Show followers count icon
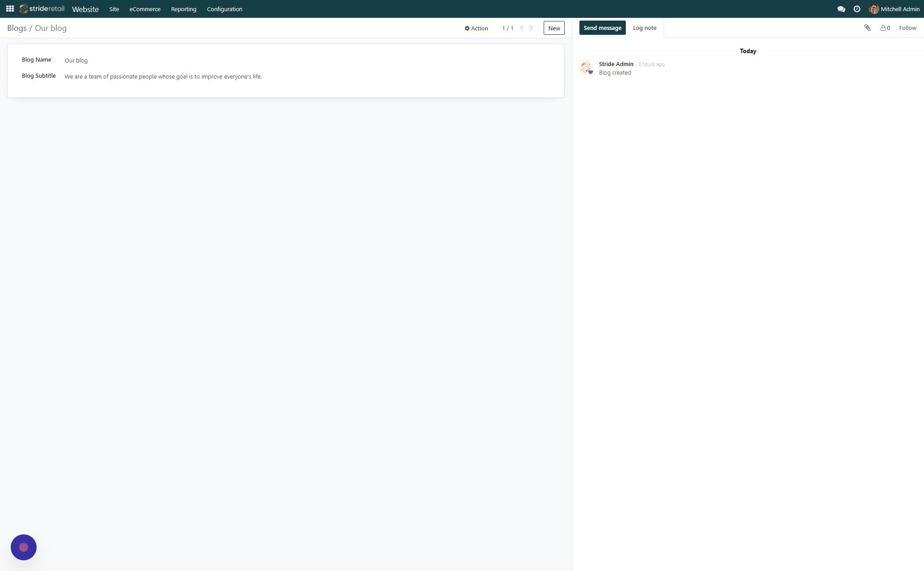The image size is (924, 571). click(x=885, y=28)
